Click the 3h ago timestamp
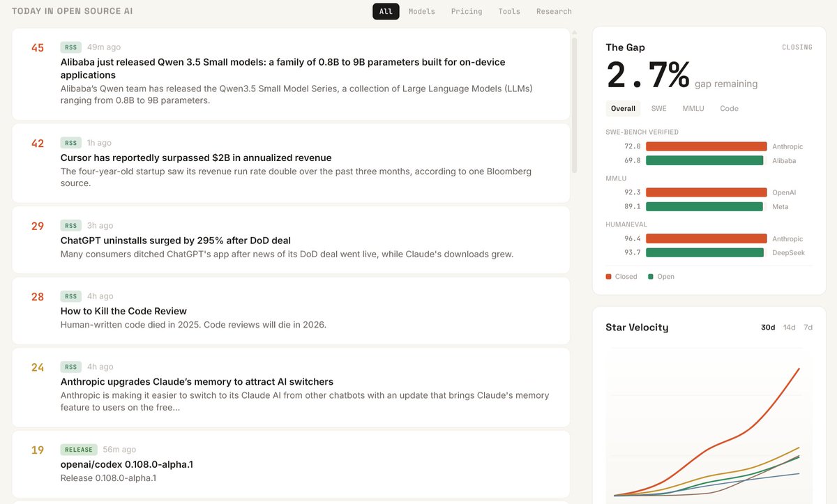This screenshot has width=837, height=504. coord(100,226)
